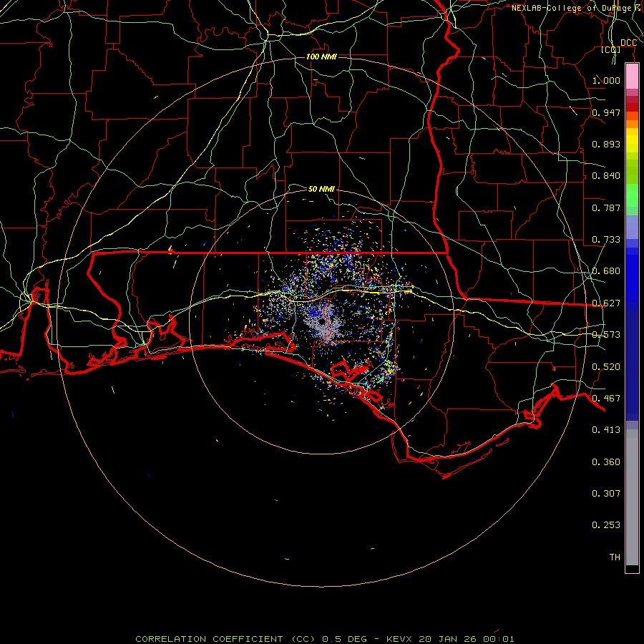Click the lavender color bar segment near 0.733

(632, 227)
